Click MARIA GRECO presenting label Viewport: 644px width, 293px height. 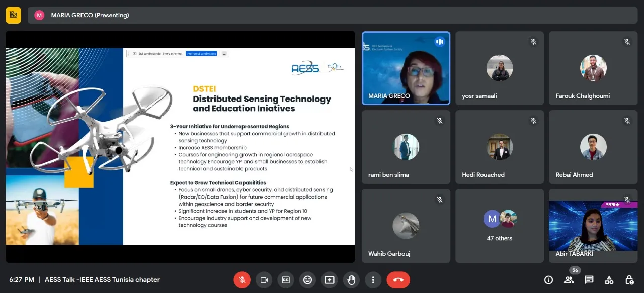click(x=90, y=15)
